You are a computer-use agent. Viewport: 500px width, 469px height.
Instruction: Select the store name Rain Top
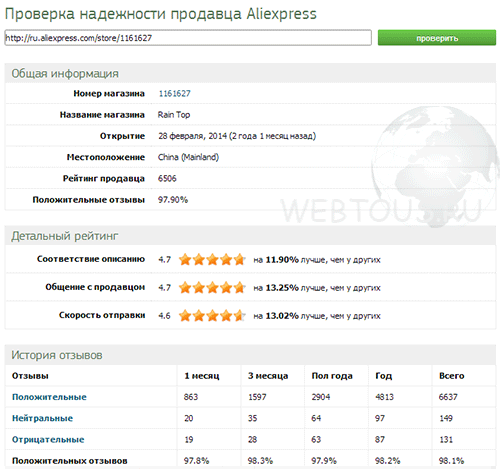pos(174,115)
